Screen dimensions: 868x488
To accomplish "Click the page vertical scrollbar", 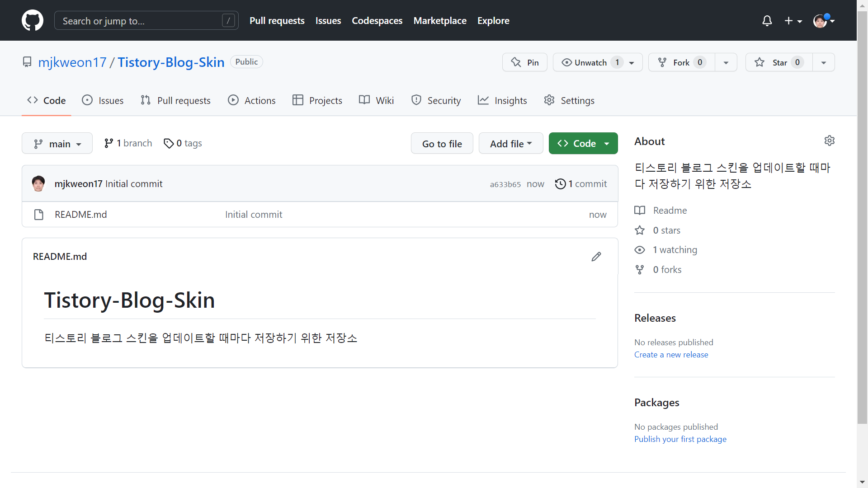I will pos(862,217).
